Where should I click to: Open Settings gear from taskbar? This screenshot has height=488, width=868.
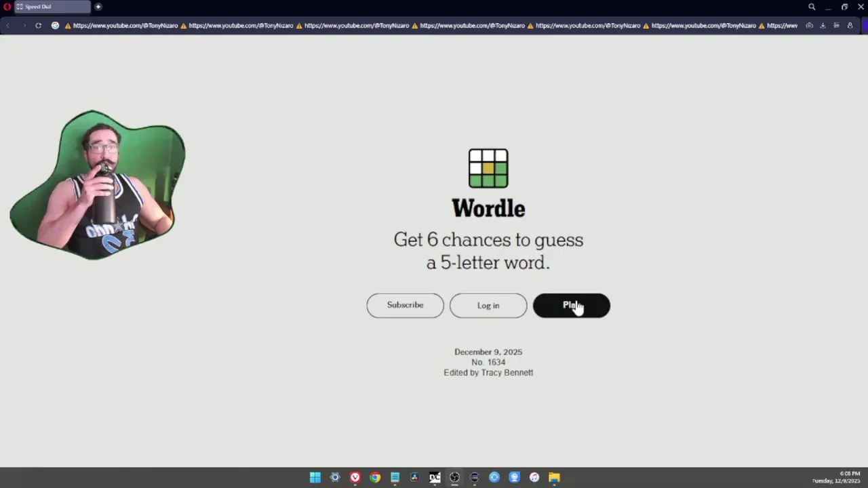(x=335, y=477)
